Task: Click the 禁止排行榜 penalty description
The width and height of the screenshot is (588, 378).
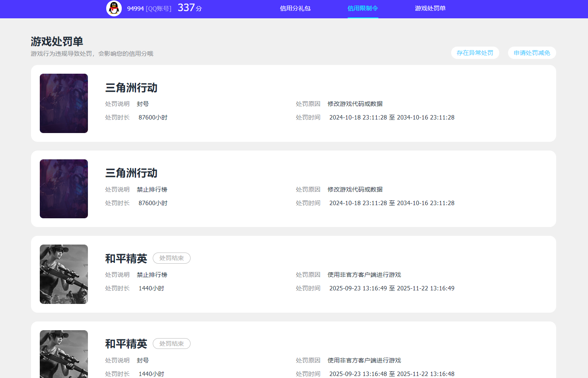Action: (x=152, y=189)
